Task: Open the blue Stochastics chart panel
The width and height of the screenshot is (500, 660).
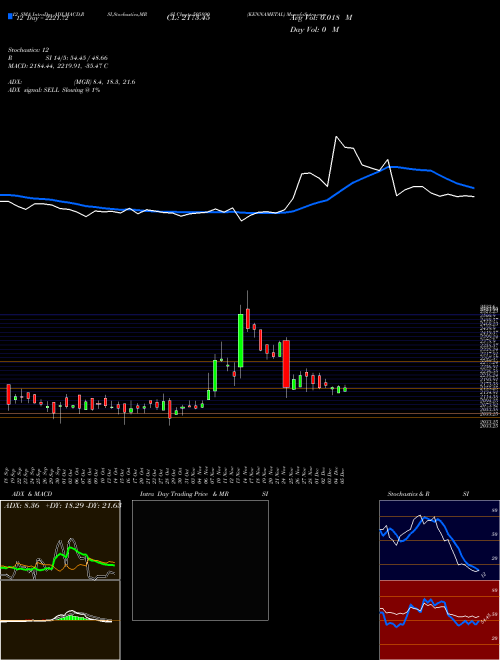Action: tap(439, 540)
